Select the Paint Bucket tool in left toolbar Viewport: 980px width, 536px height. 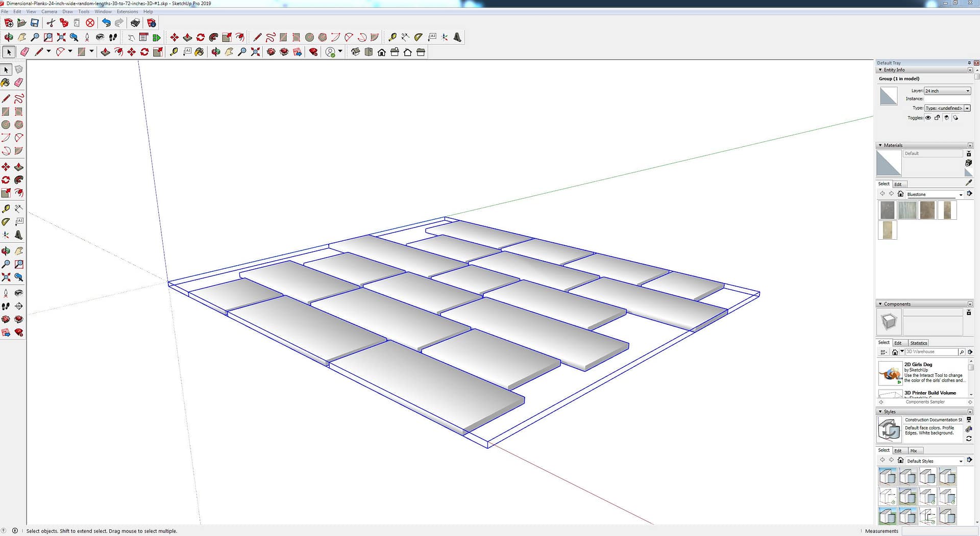pos(6,83)
